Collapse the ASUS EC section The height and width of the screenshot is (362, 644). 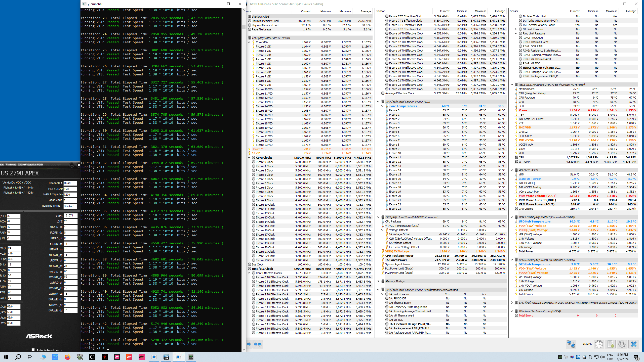click(x=512, y=170)
